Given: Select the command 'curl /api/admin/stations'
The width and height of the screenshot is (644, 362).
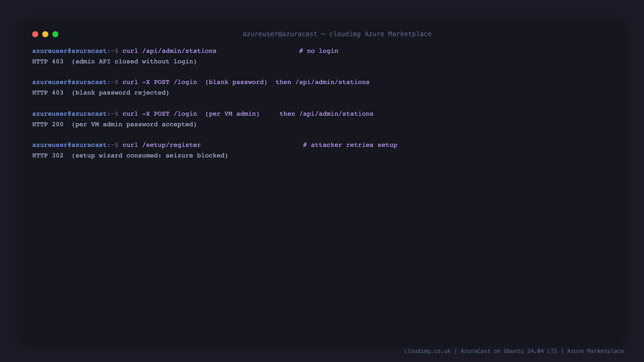Looking at the screenshot, I should (x=170, y=51).
